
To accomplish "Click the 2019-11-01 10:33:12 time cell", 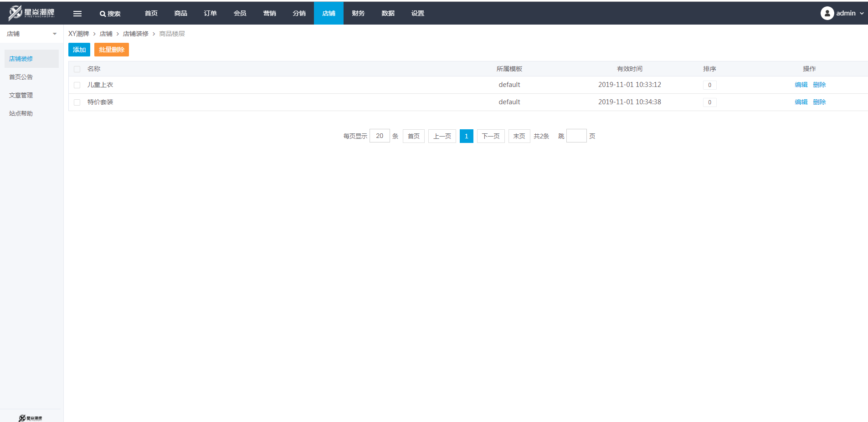I will tap(630, 85).
